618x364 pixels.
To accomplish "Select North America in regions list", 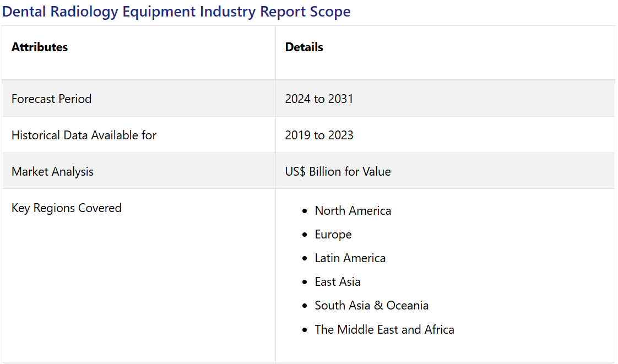I will 353,211.
